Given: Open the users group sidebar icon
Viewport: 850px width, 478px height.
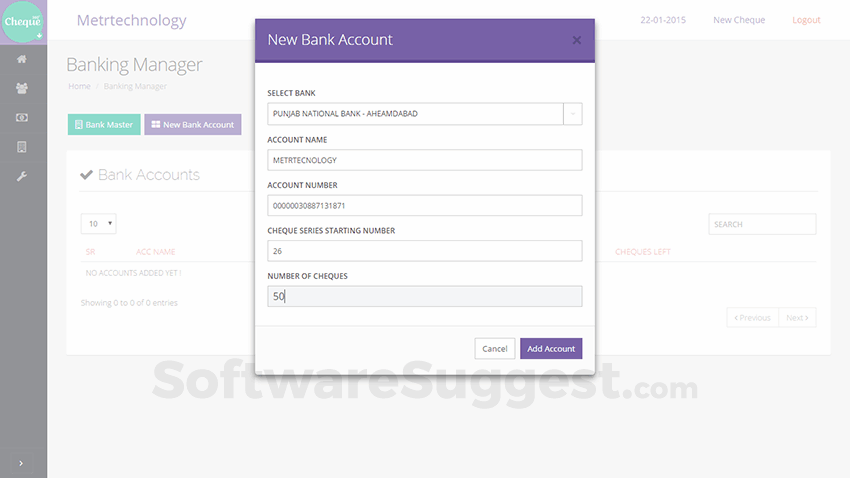Looking at the screenshot, I should click(x=22, y=88).
